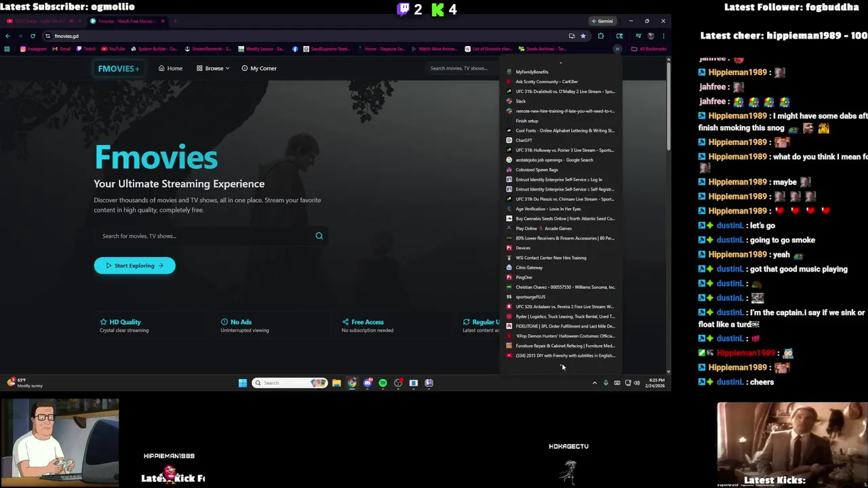The image size is (868, 488).
Task: Go back with the browser back arrow
Action: tap(7, 36)
